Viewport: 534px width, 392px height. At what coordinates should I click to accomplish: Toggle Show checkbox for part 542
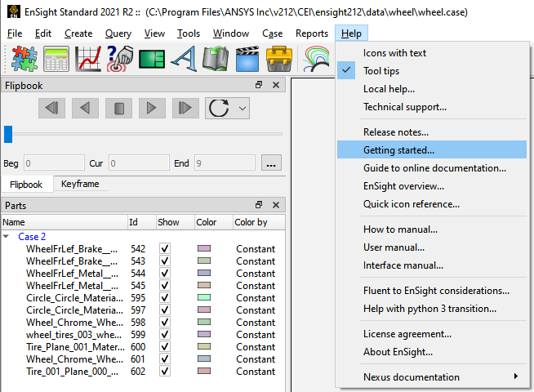click(x=165, y=248)
